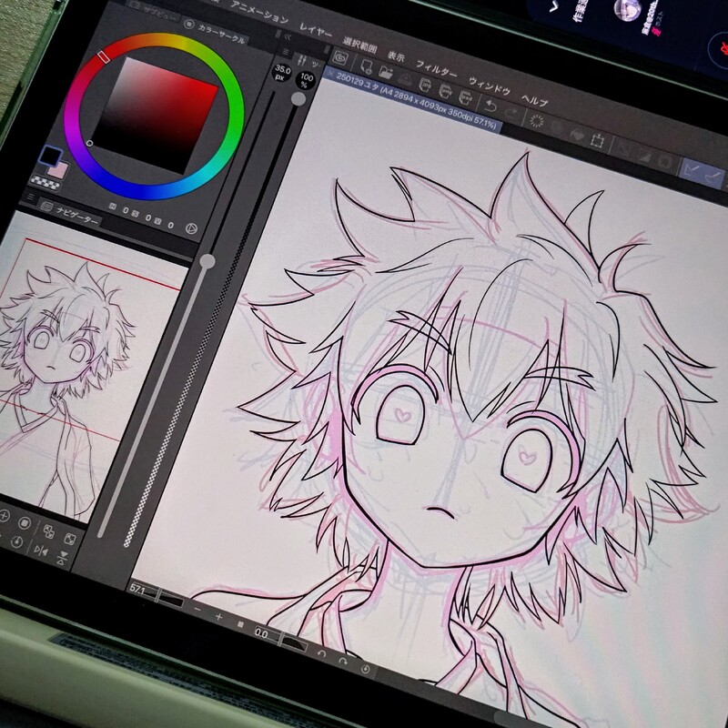The width and height of the screenshot is (728, 728).
Task: Open the ヘルプ menu
Action: point(534,99)
